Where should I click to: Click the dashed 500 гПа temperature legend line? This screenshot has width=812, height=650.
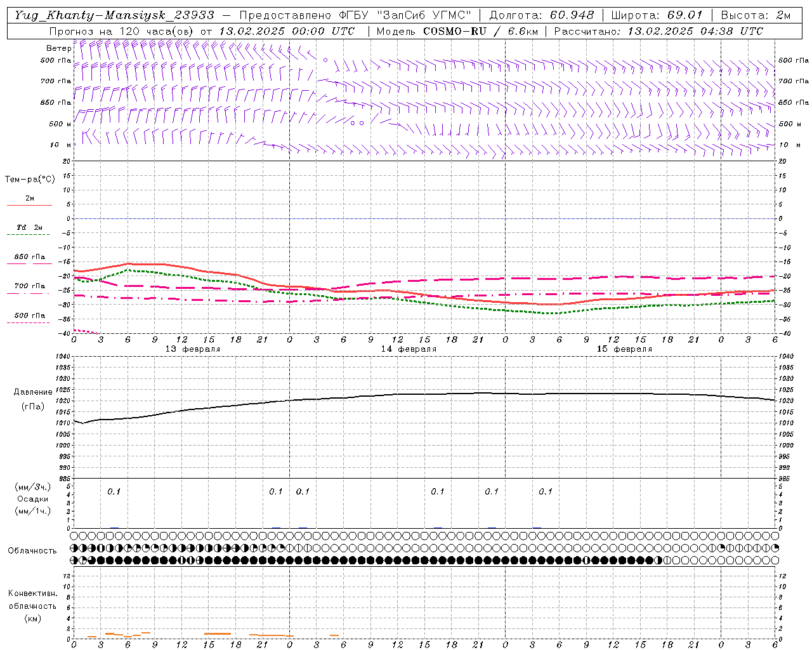point(28,322)
